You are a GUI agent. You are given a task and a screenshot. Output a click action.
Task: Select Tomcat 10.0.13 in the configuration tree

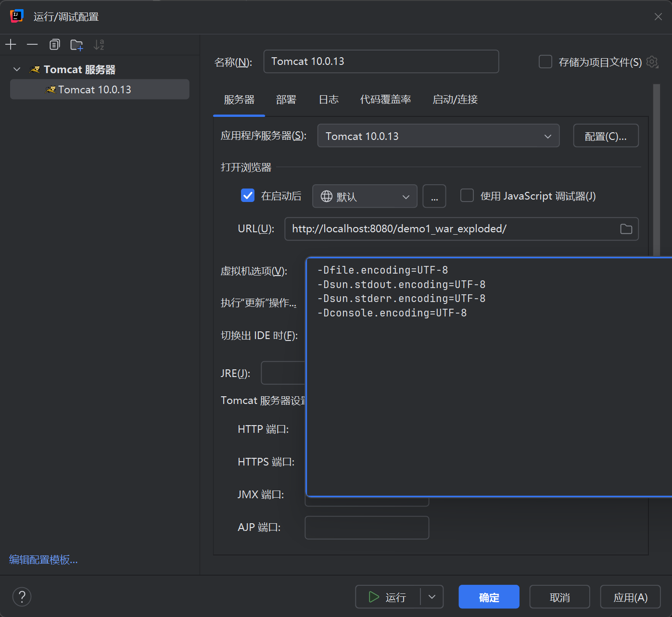(100, 89)
